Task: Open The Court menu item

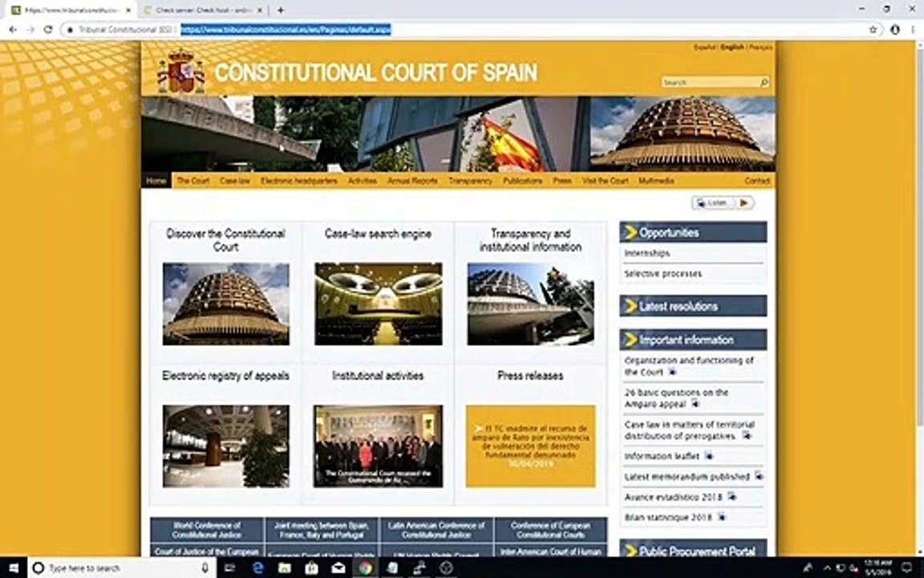Action: tap(192, 181)
